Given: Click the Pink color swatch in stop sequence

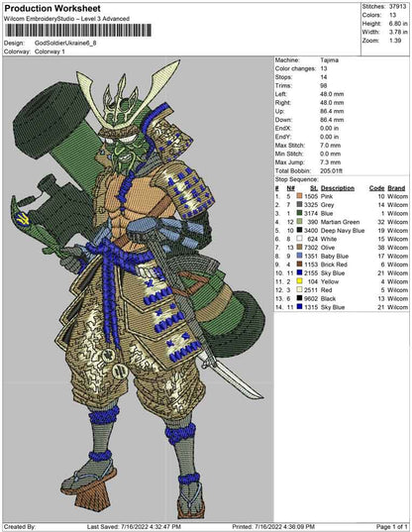Looking at the screenshot, I should tap(299, 196).
